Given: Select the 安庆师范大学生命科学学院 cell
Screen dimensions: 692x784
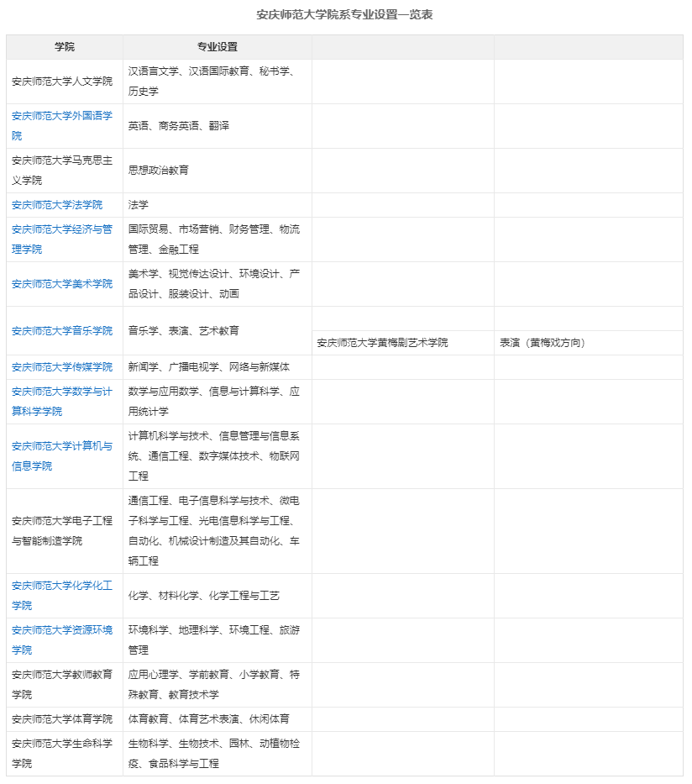Looking at the screenshot, I should (65, 754).
